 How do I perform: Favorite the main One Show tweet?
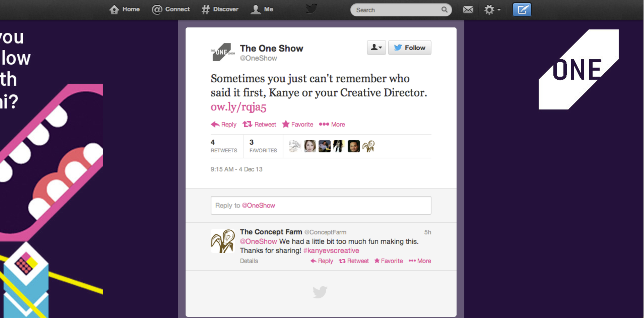(x=298, y=124)
